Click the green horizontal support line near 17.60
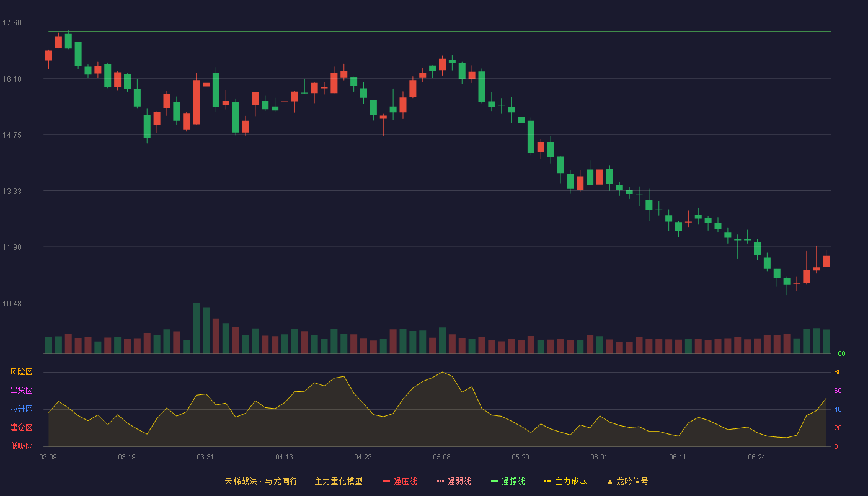Screen dimensions: 868x496 coord(439,31)
